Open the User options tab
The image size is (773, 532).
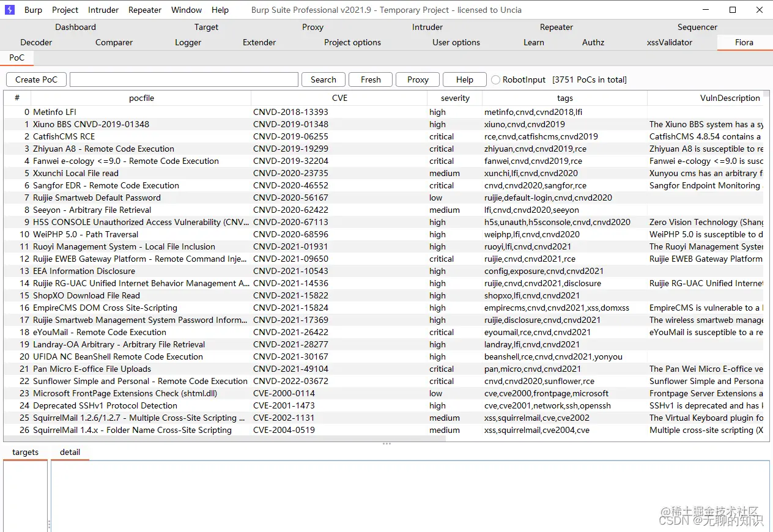(x=456, y=42)
